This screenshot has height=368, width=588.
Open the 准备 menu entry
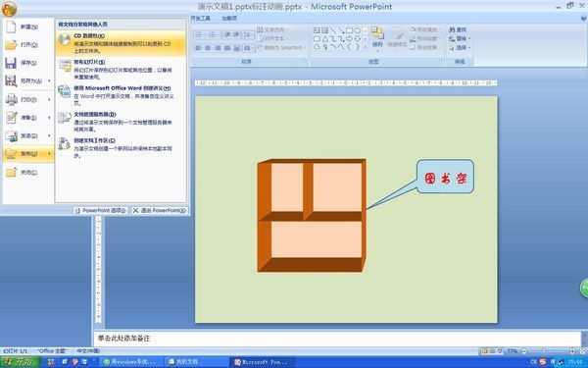tap(28, 118)
